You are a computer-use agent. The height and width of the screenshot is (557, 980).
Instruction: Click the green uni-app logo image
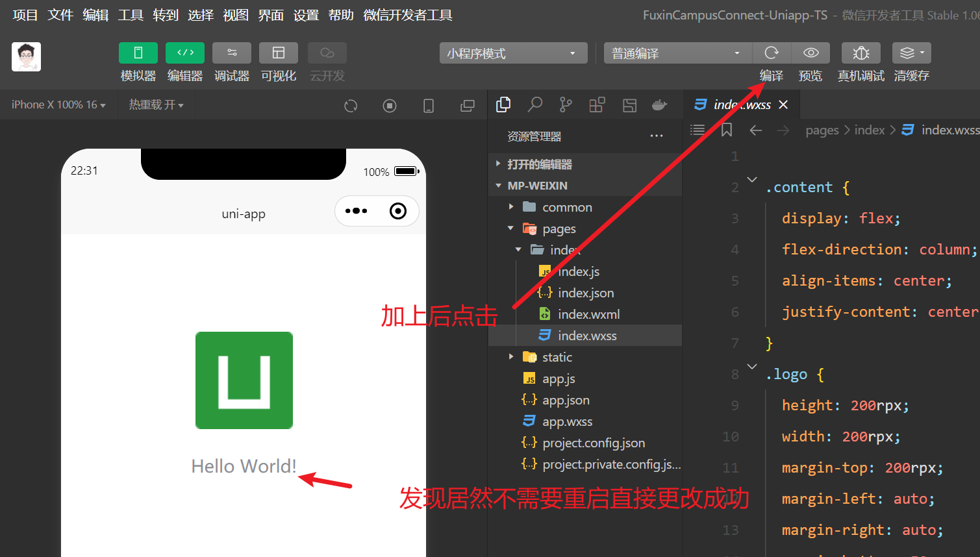(244, 380)
